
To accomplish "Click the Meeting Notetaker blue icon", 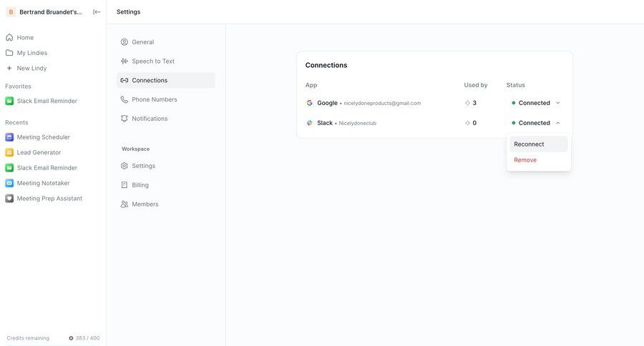I will click(x=9, y=183).
